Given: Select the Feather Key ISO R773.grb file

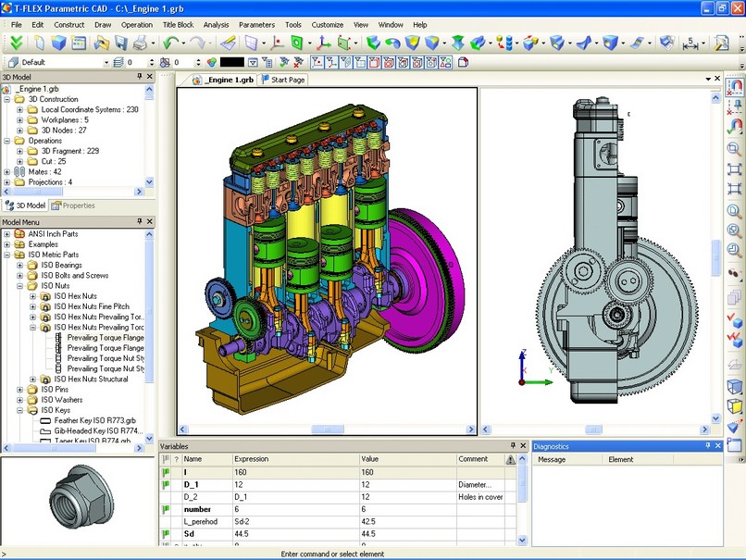Looking at the screenshot, I should coord(97,419).
